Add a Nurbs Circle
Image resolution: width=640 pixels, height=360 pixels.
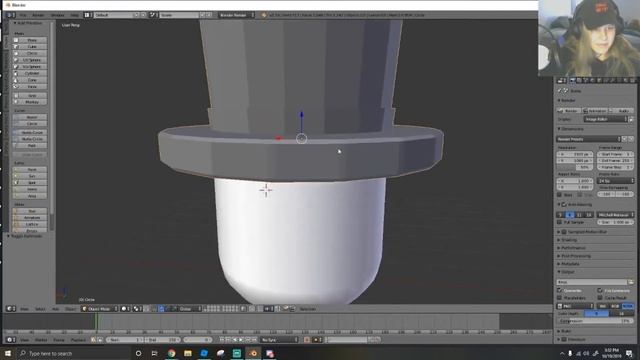[29, 139]
